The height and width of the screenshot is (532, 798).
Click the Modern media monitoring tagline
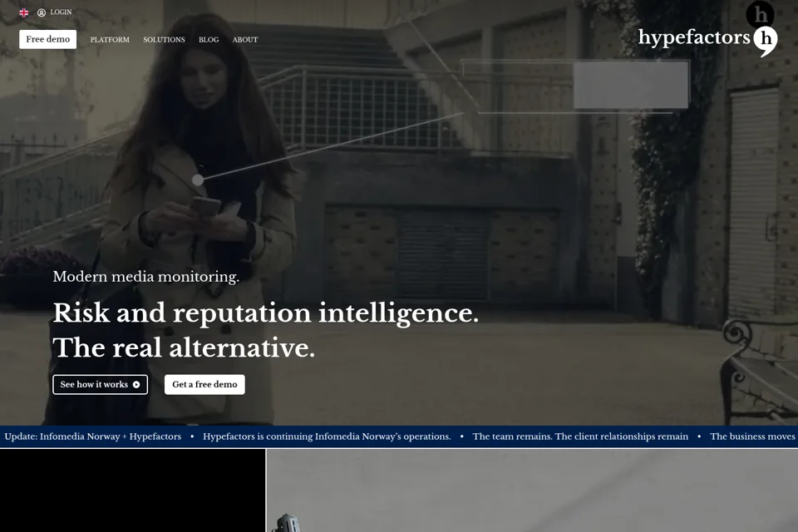[x=146, y=277]
